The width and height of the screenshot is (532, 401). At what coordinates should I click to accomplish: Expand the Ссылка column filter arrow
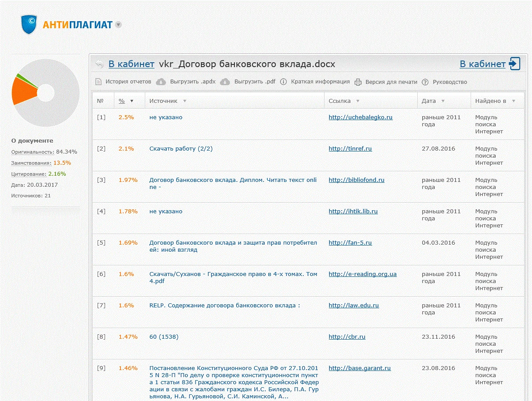point(358,101)
